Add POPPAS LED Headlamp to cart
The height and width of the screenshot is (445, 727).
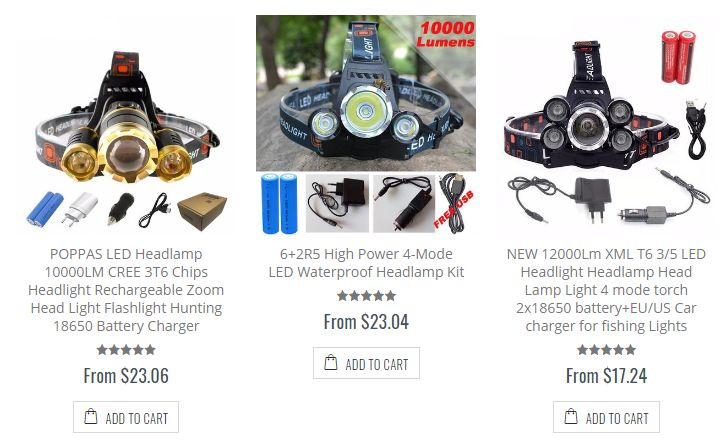pos(126,417)
